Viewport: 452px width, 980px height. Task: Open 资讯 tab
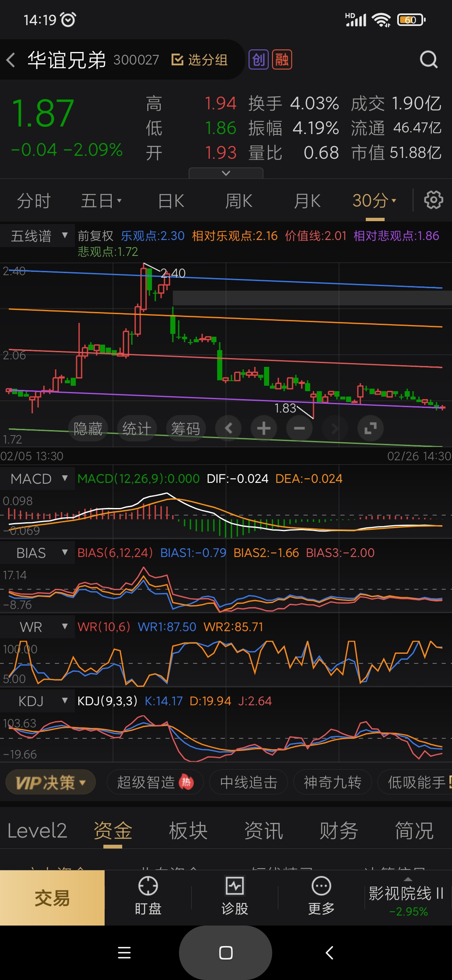coord(263,830)
